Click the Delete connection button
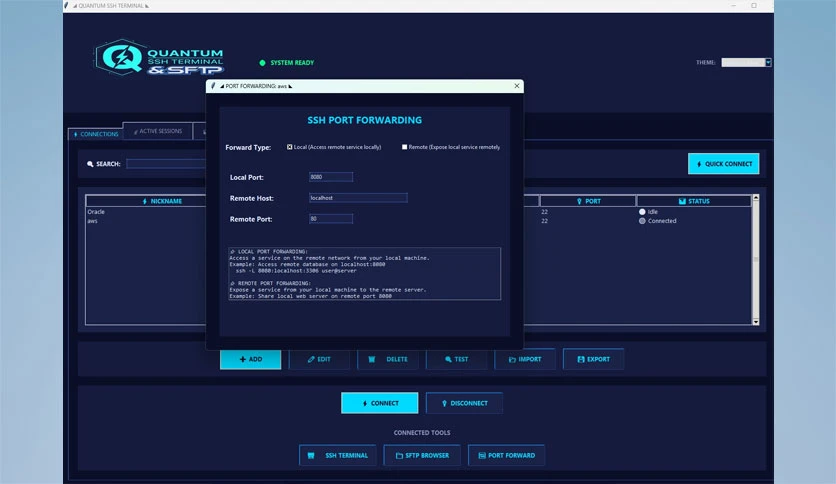The image size is (836, 484). [388, 359]
